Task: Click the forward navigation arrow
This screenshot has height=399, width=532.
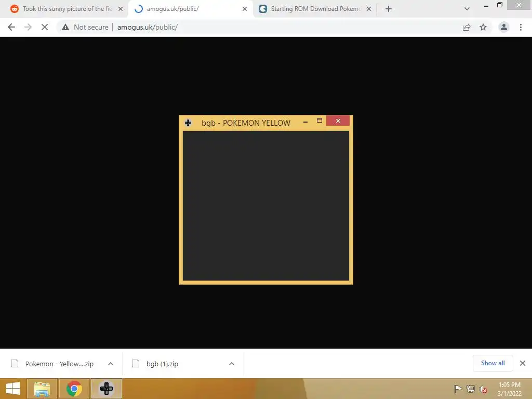Action: 28,27
